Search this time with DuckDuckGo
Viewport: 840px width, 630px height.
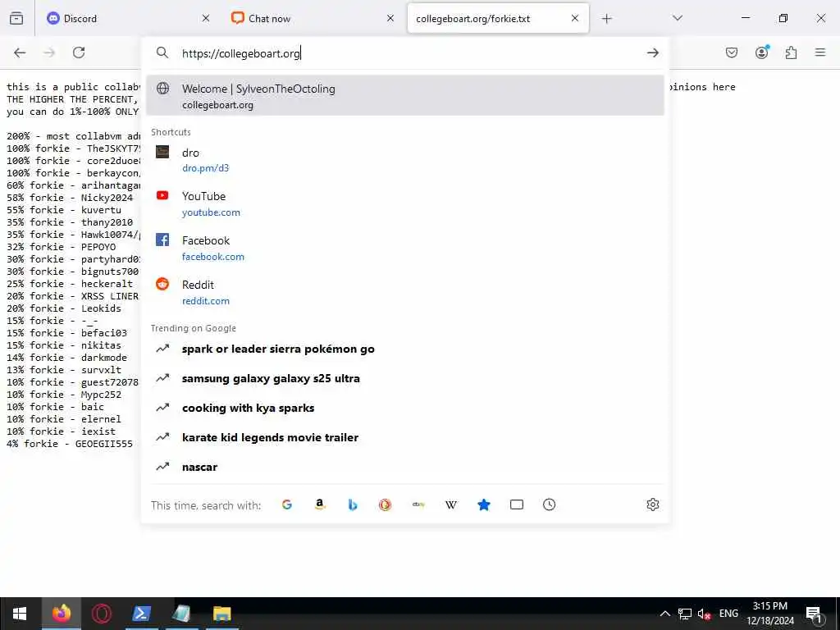(386, 504)
